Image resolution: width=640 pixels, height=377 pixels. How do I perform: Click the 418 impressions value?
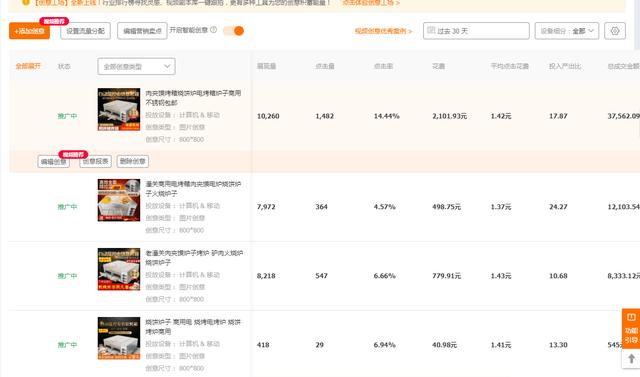point(263,345)
